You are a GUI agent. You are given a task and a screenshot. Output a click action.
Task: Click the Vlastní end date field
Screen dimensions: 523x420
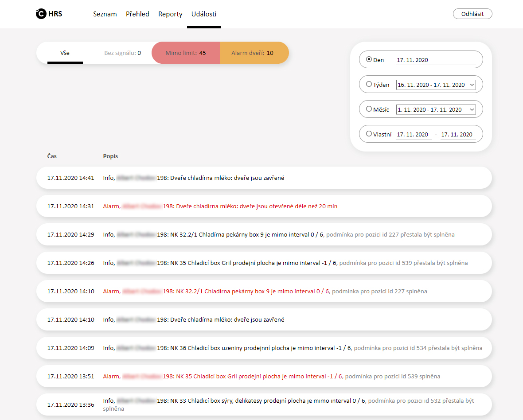click(458, 134)
